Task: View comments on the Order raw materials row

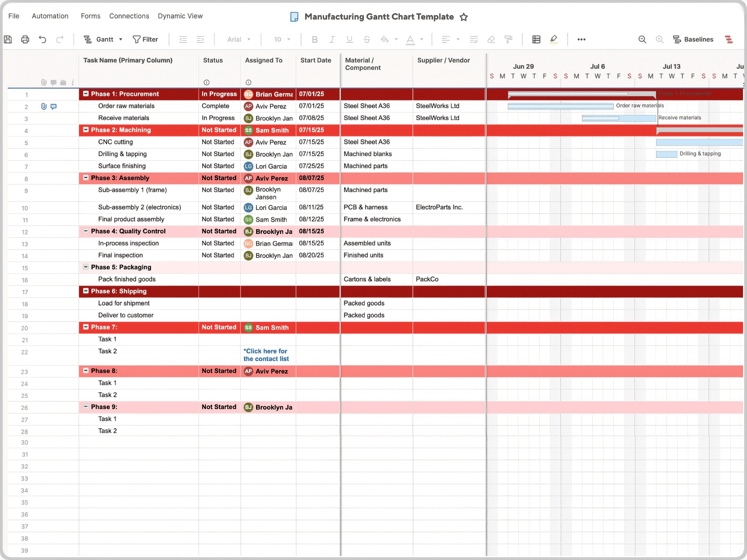Action: (53, 107)
